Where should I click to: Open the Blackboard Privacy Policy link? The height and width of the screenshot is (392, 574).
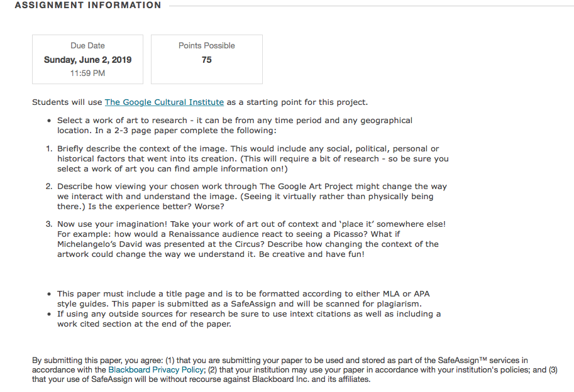155,370
